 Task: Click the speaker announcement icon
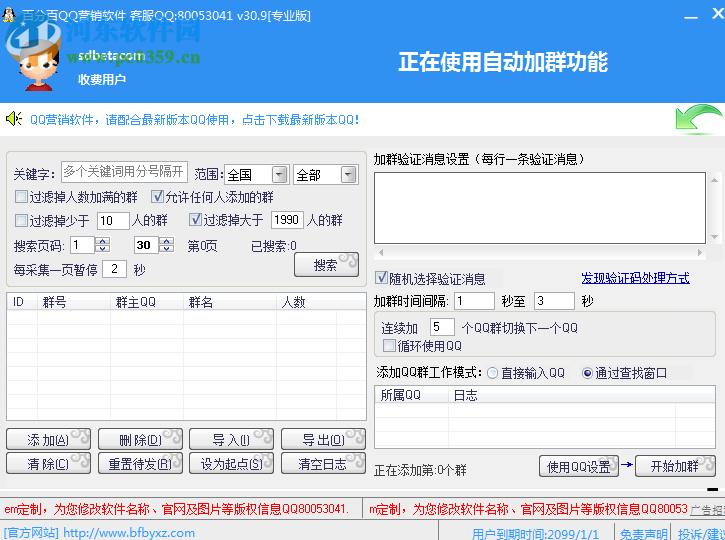14,119
